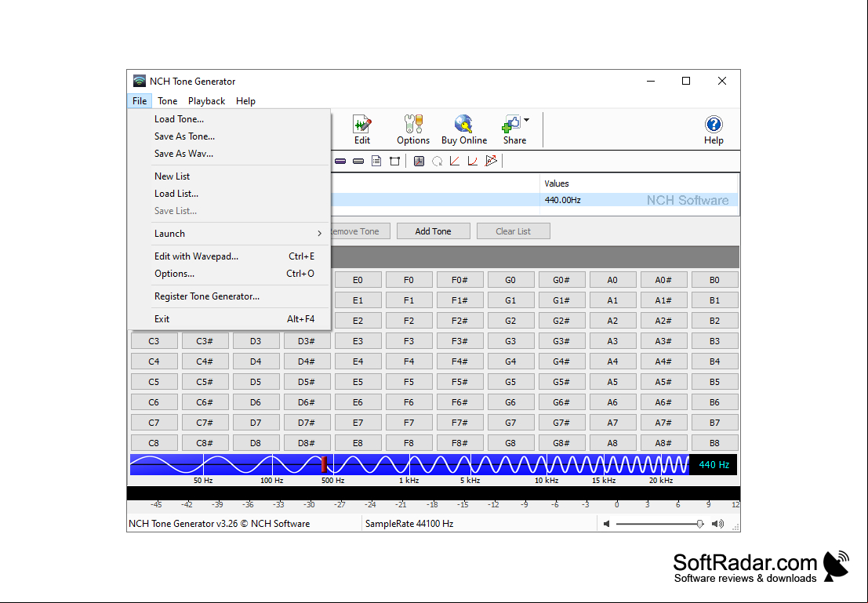The image size is (868, 603).
Task: Click the F6 note button
Action: coord(409,402)
